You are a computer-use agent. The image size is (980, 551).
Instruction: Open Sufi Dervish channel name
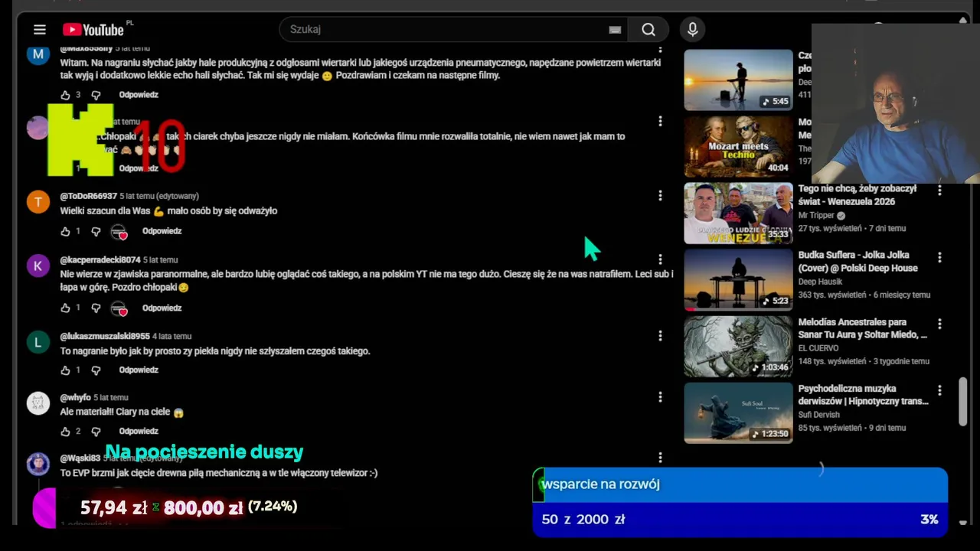pyautogui.click(x=819, y=415)
